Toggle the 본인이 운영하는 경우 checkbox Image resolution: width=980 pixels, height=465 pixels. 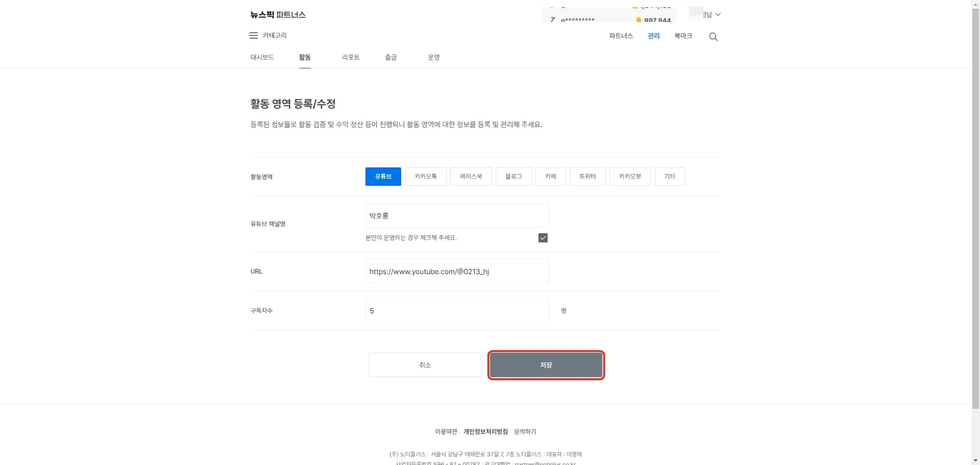coord(543,238)
